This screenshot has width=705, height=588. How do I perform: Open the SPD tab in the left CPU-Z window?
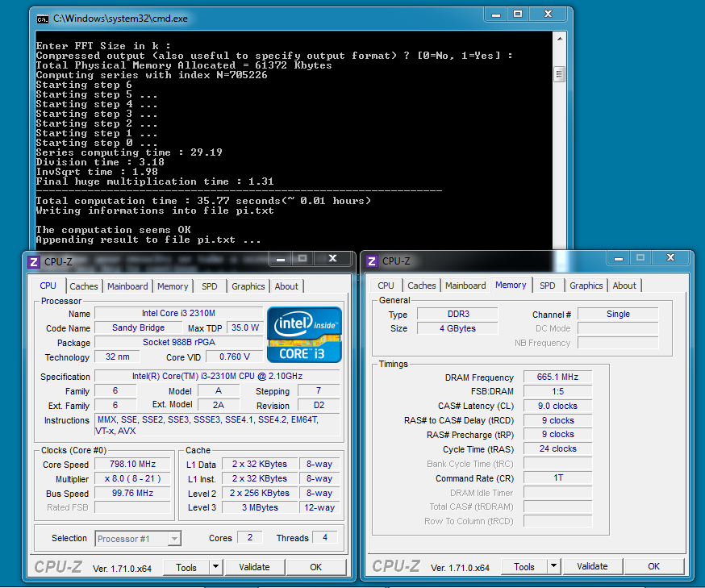[x=210, y=286]
